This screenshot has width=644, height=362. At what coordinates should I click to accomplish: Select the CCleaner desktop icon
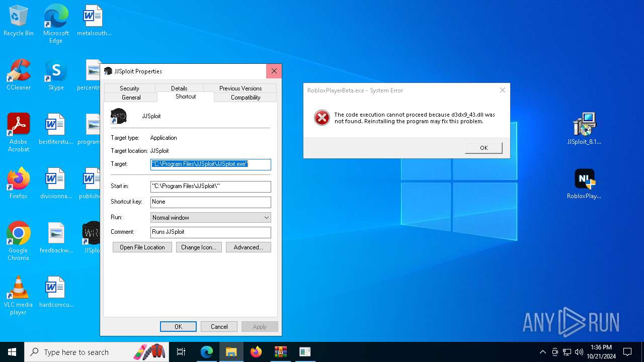coord(19,75)
